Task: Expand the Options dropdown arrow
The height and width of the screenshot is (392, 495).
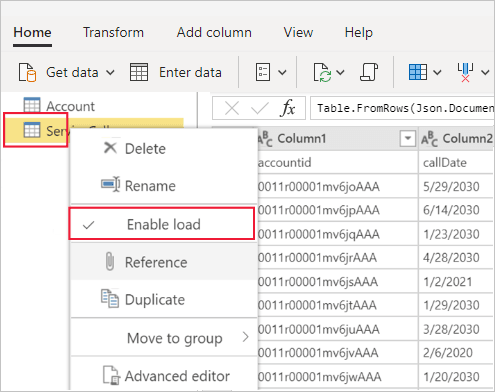Action: click(x=282, y=72)
